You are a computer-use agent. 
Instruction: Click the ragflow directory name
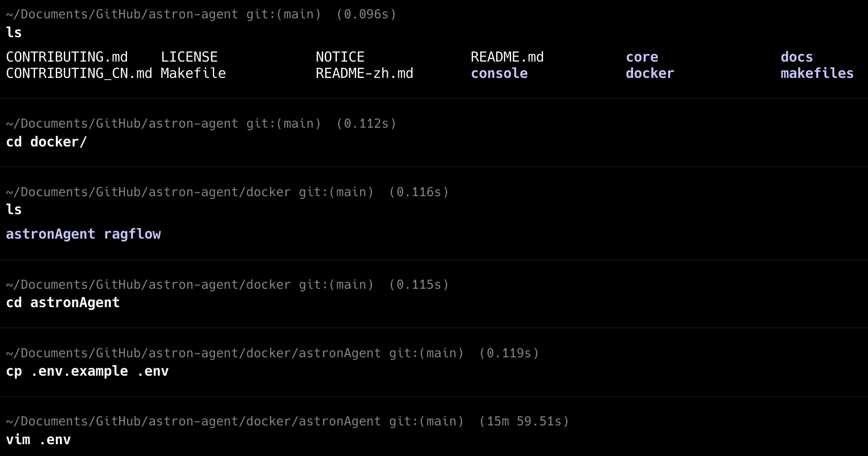point(132,234)
